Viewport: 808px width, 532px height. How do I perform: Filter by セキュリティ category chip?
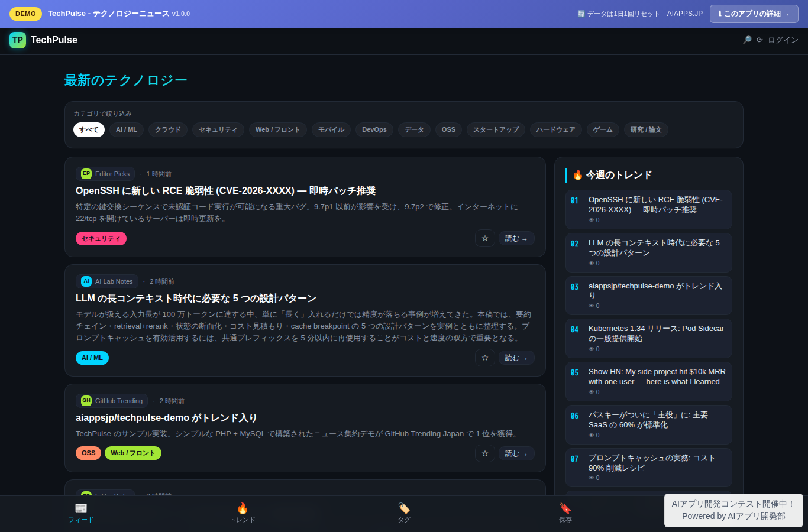(x=218, y=129)
